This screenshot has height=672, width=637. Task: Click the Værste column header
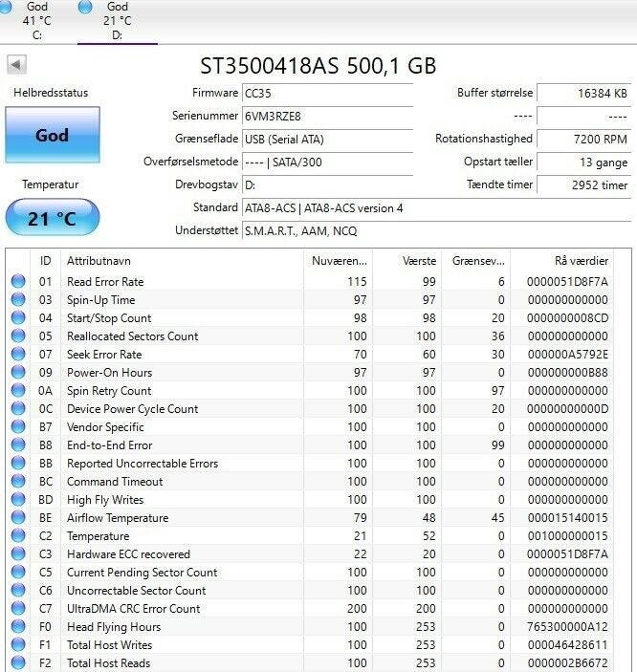coord(407,261)
